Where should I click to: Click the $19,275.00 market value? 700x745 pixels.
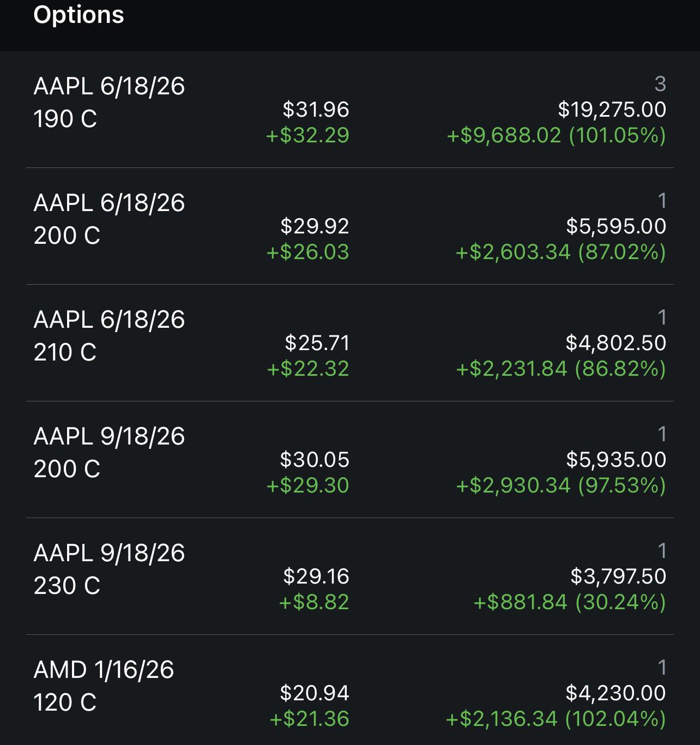coord(612,110)
